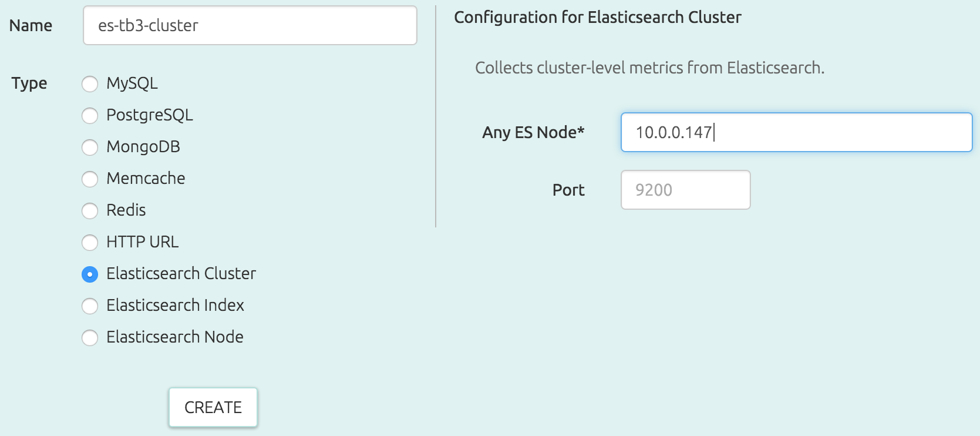Select MongoDB as the type
Viewport: 980px width, 436px height.
[x=90, y=147]
